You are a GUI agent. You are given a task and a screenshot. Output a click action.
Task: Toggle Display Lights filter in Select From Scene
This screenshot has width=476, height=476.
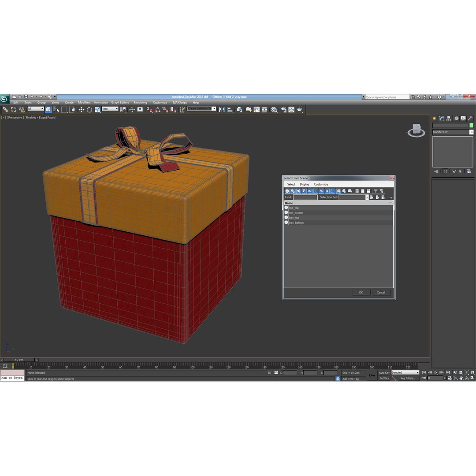coord(299,191)
